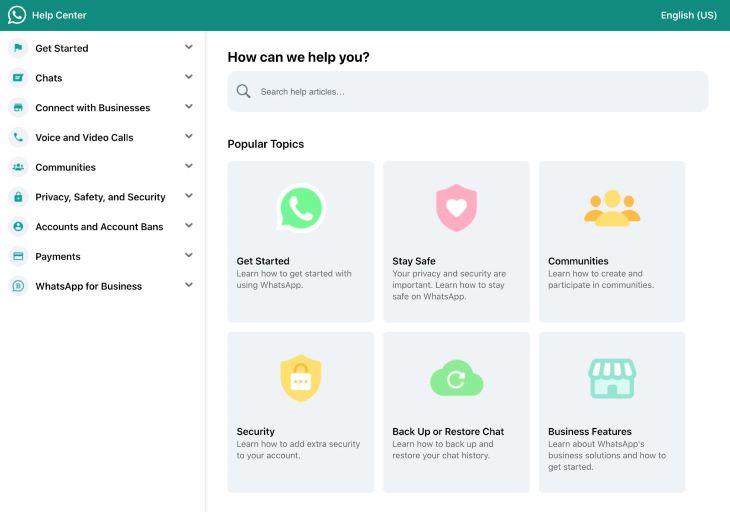Expand Accounts and Account Bans chevron
730x512 pixels.
tap(189, 226)
